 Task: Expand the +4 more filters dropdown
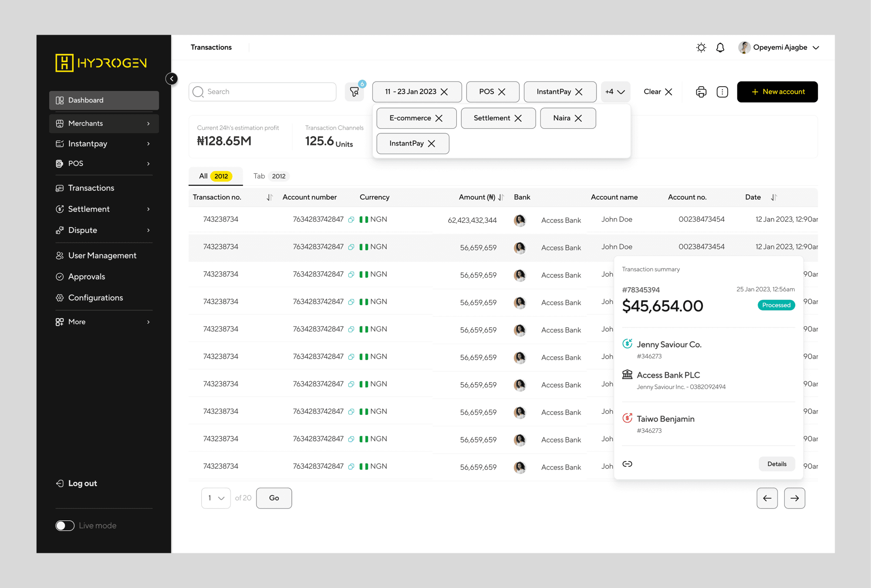pos(615,92)
